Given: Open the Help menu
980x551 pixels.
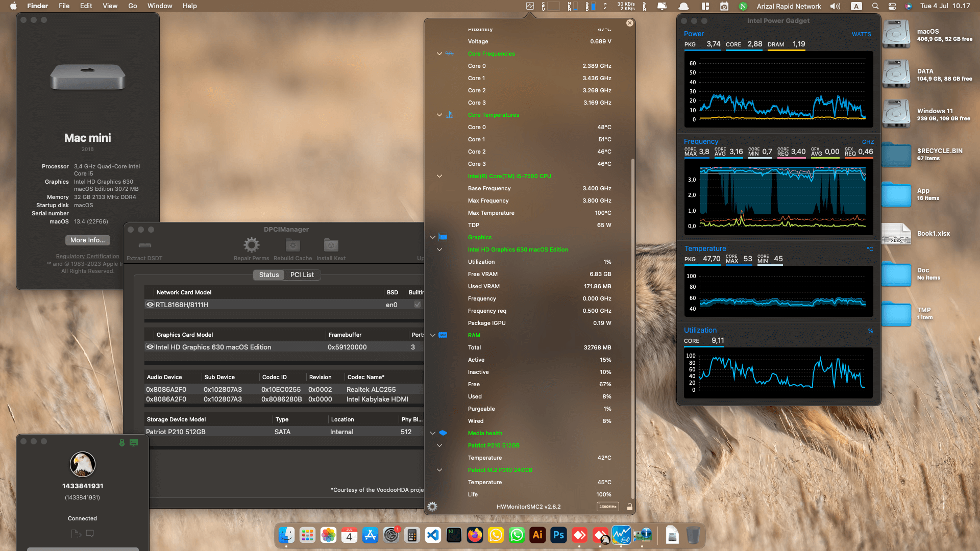Looking at the screenshot, I should 189,6.
